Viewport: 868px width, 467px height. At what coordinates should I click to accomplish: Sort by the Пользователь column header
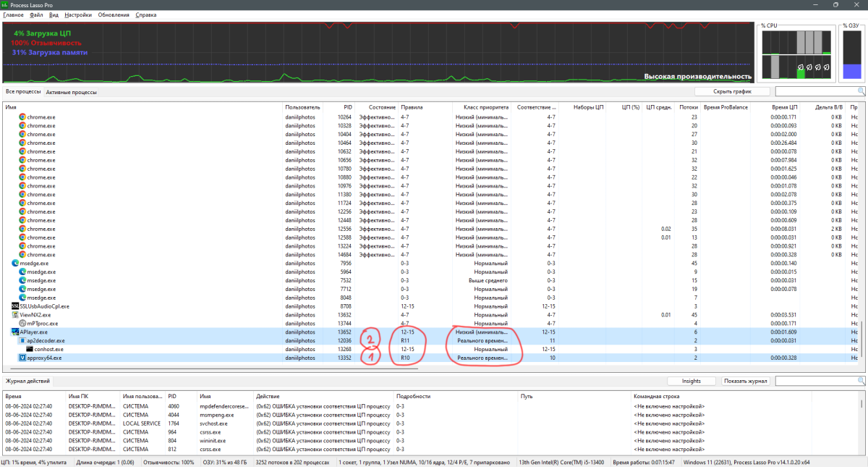click(302, 107)
